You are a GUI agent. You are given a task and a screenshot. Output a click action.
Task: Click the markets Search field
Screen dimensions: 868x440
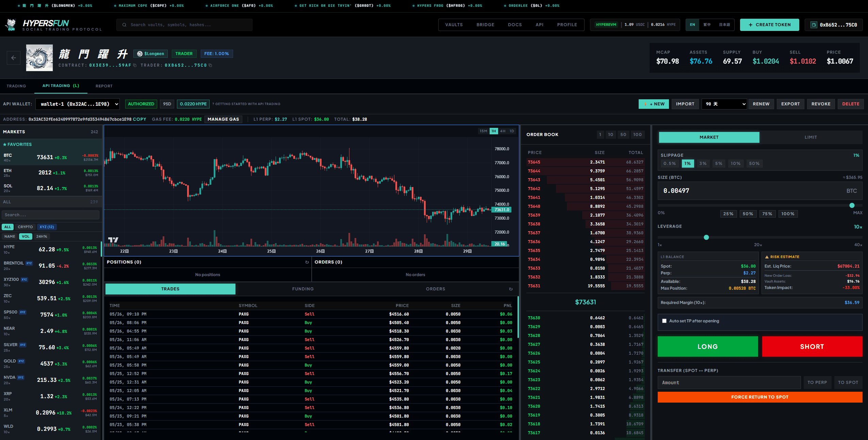point(51,215)
